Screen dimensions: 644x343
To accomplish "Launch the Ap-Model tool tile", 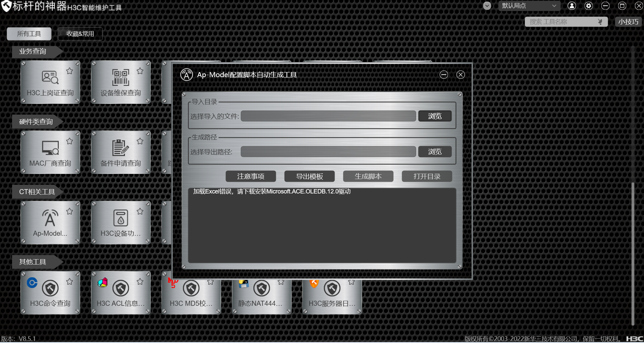I will [x=50, y=223].
